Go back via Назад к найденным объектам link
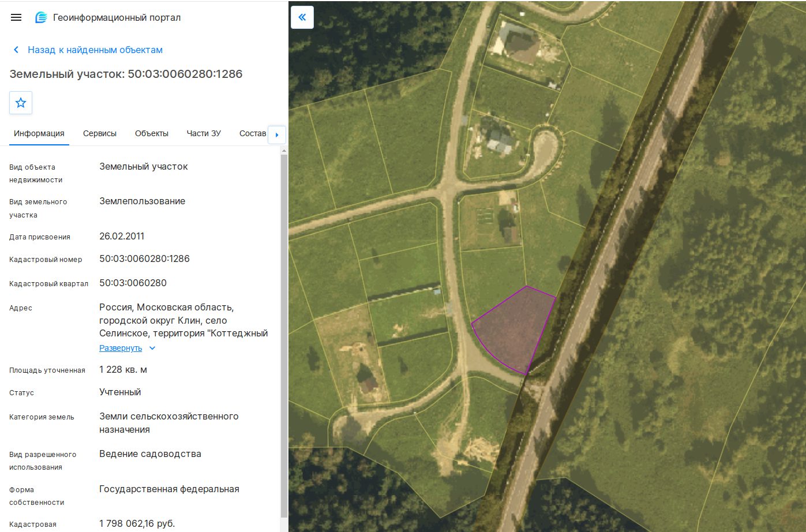 pos(95,50)
